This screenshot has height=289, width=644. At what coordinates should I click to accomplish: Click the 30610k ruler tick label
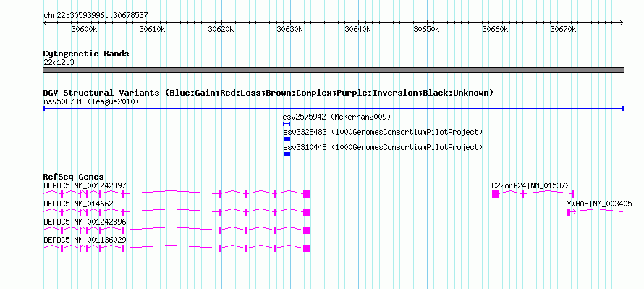pos(153,29)
